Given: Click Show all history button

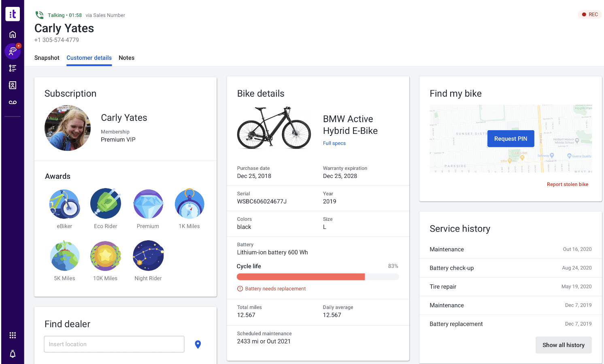Looking at the screenshot, I should (x=564, y=345).
